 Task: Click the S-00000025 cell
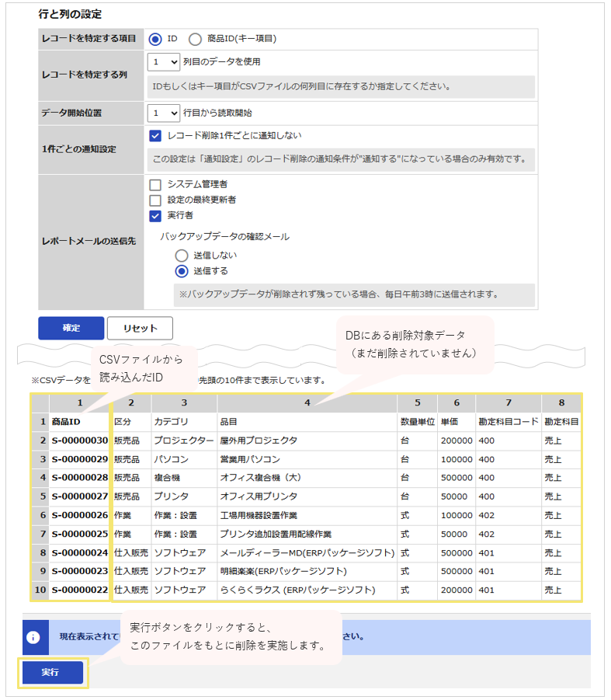coord(79,535)
